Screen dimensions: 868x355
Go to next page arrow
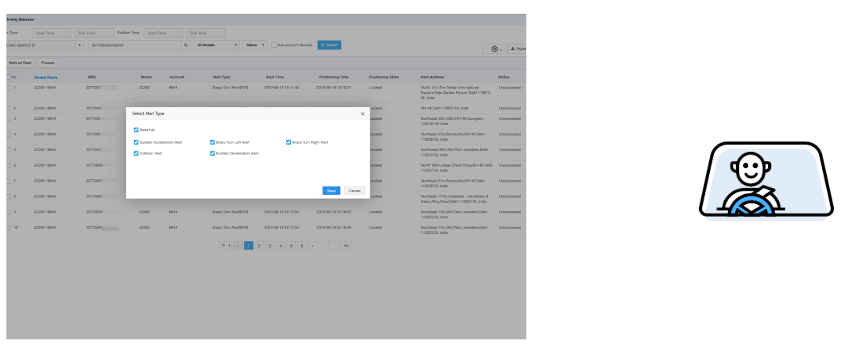coord(312,246)
